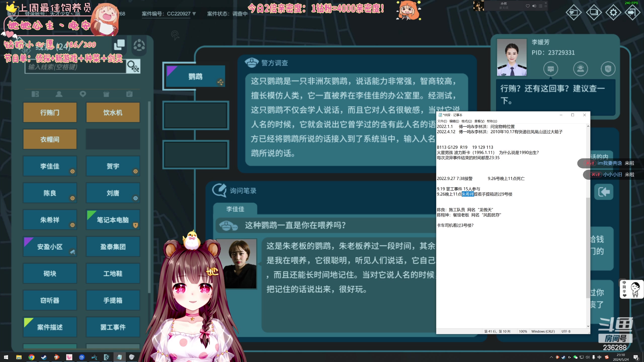
Task: Filter clues by location pin tab
Action: coord(83,94)
